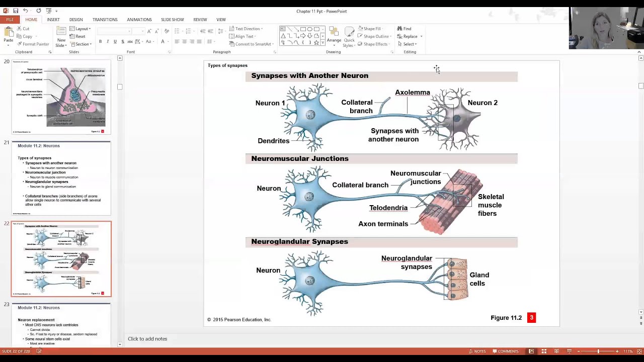Click Convert to SmartArt command
Screen dimensions: 644x362
point(251,44)
